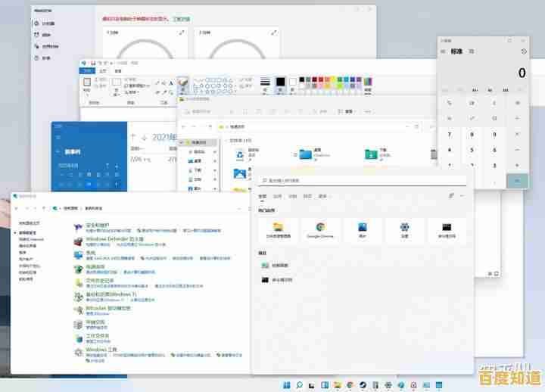Open Photos app from search top apps
Screen dimensions: 545x392
click(x=362, y=230)
